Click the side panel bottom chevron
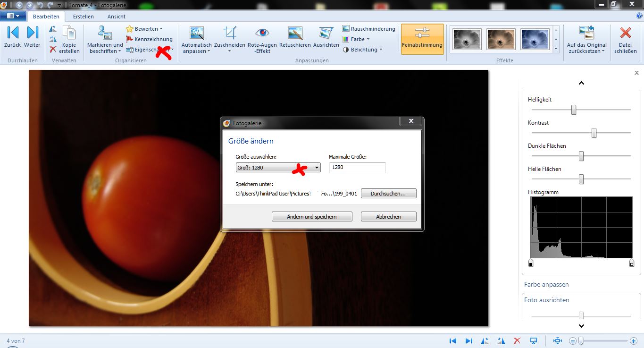The height and width of the screenshot is (348, 644). (581, 326)
